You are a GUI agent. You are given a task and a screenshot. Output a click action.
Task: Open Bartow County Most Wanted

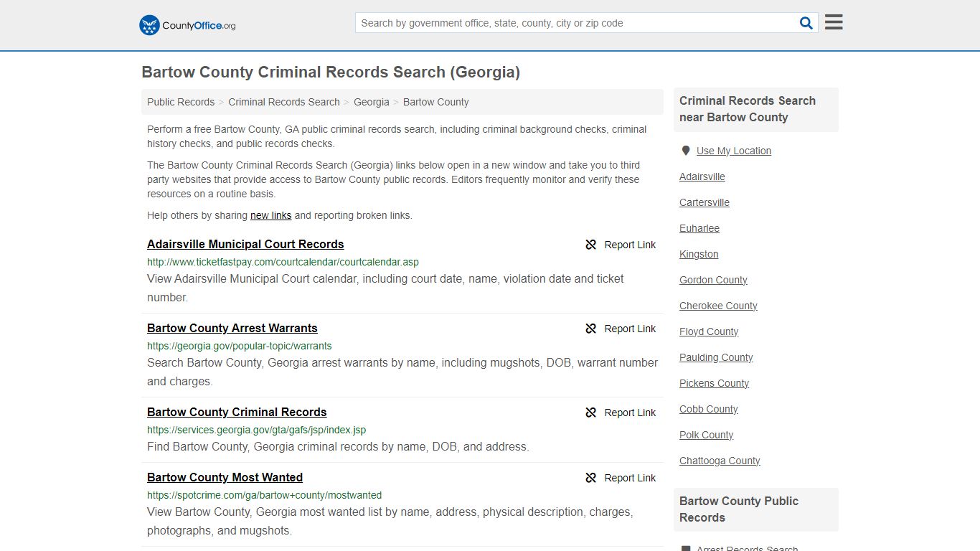[225, 477]
